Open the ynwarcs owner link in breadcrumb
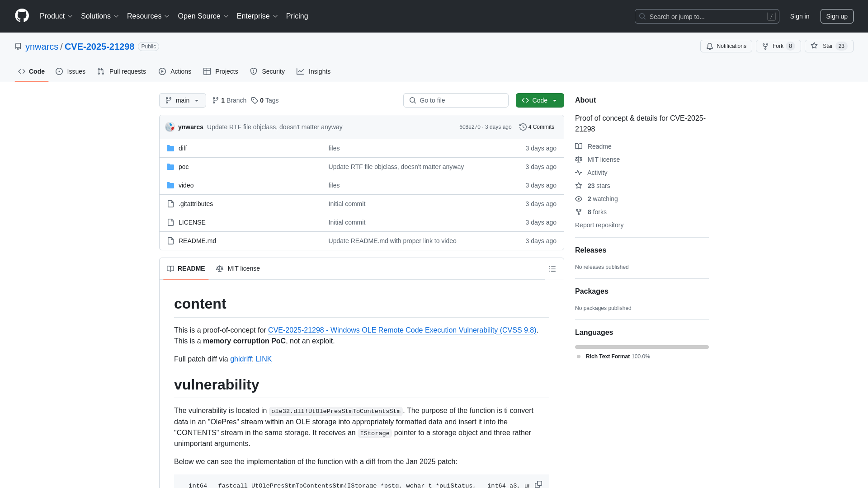Screen dimensions: 868x488 42,47
